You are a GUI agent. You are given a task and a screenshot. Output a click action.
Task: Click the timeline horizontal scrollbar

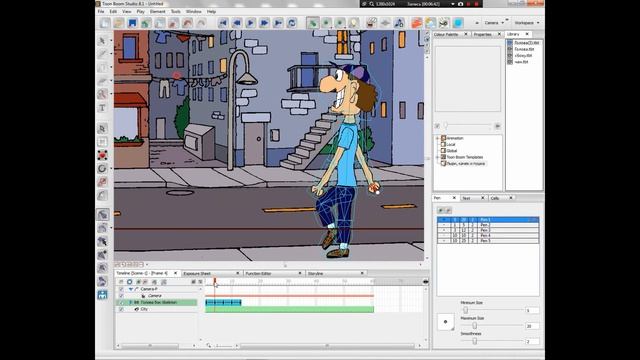point(327,346)
